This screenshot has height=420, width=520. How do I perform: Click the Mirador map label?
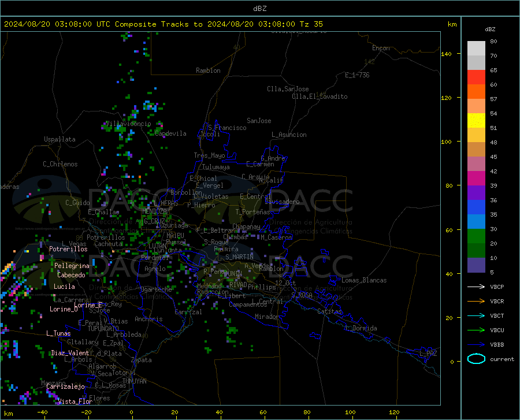coord(266,317)
